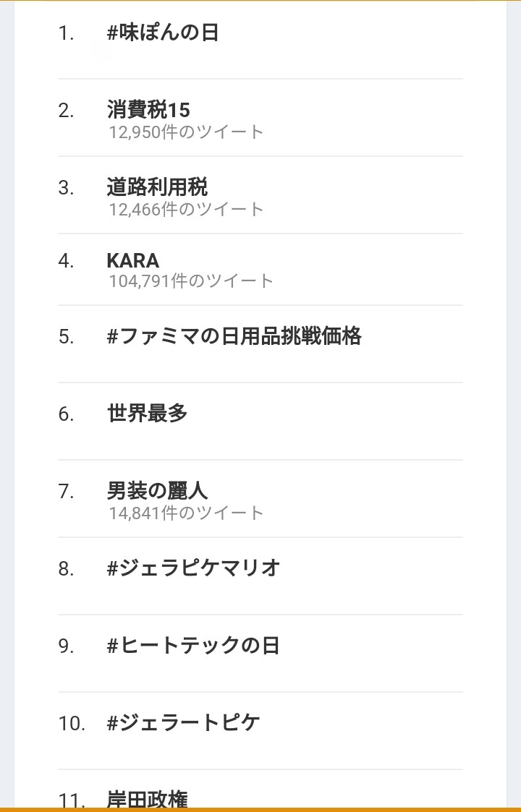Click rank number 1 beside #味ぽんの日

tap(66, 34)
